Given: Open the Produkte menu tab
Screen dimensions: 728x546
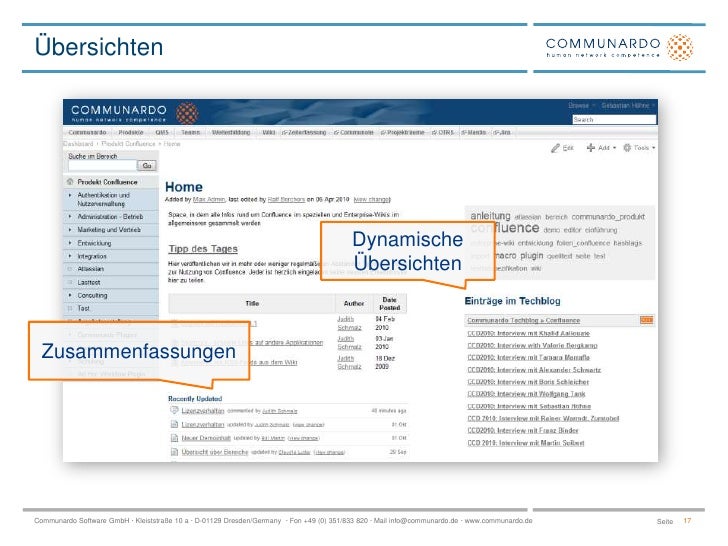Looking at the screenshot, I should 131,133.
